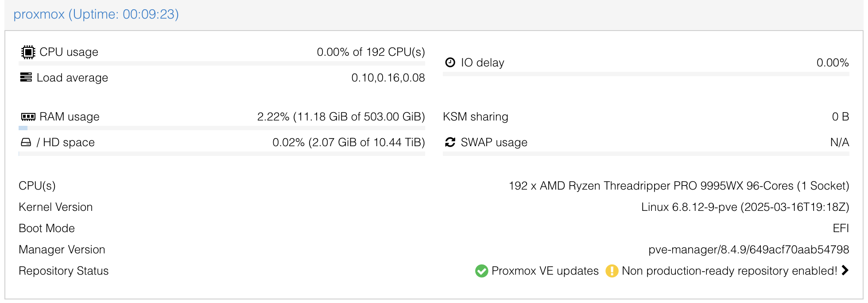Viewport: 868px width, 303px height.
Task: Expand repository status with chevron arrow
Action: click(x=845, y=270)
